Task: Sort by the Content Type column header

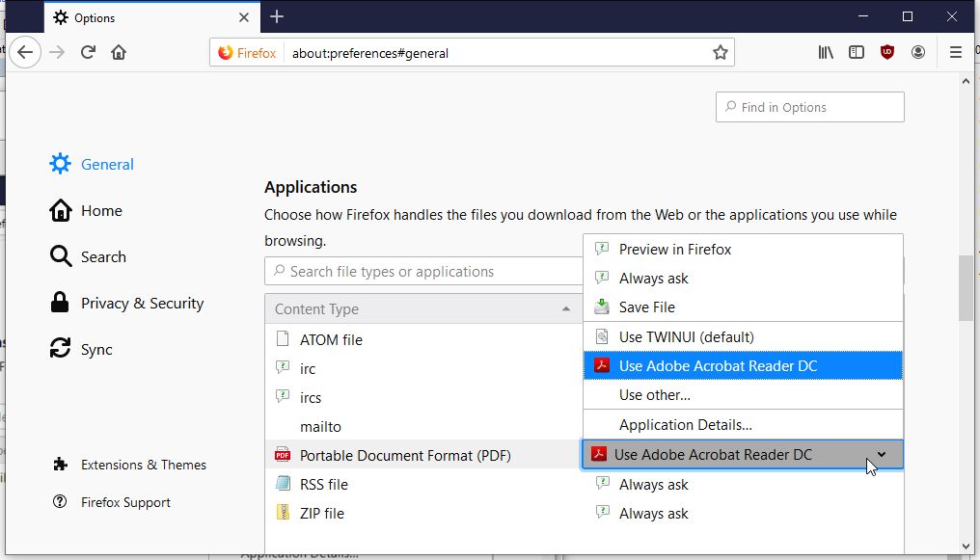Action: point(423,309)
